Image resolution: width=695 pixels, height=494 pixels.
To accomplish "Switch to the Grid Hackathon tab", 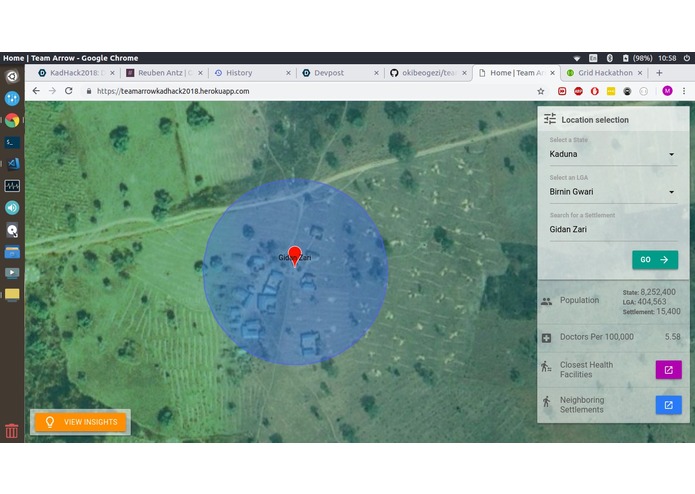I will pos(605,73).
